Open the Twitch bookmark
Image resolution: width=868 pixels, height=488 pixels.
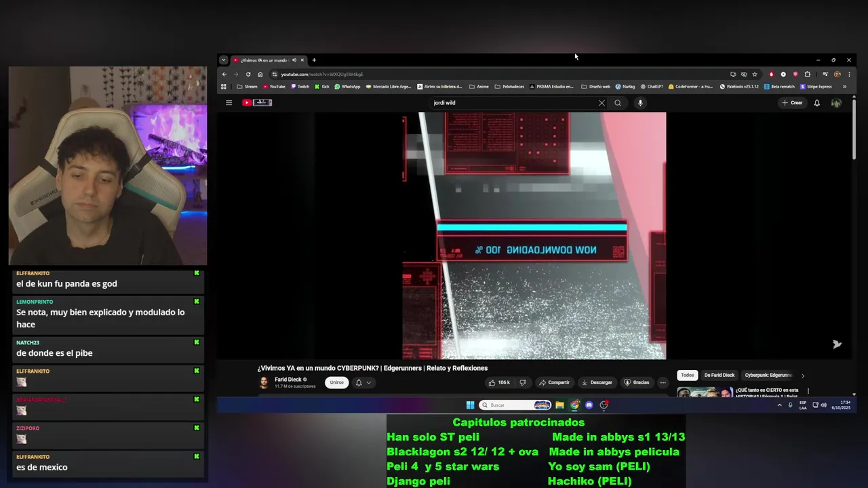click(x=300, y=87)
